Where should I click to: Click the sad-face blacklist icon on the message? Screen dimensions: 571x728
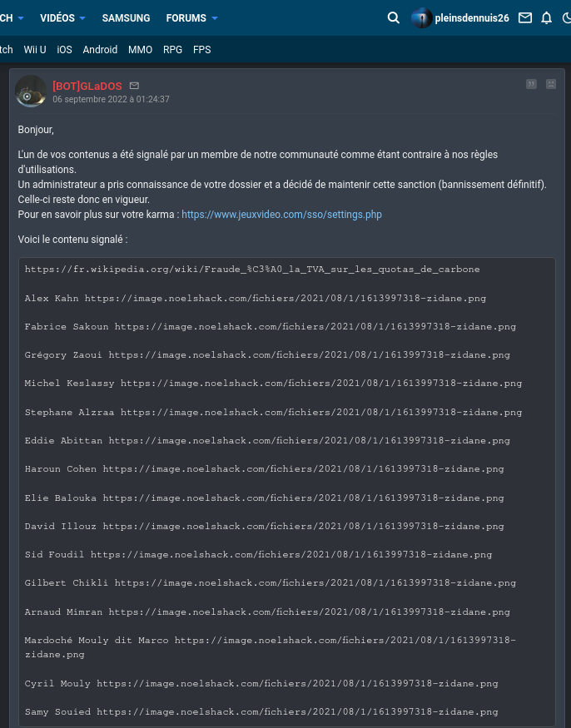(x=550, y=84)
